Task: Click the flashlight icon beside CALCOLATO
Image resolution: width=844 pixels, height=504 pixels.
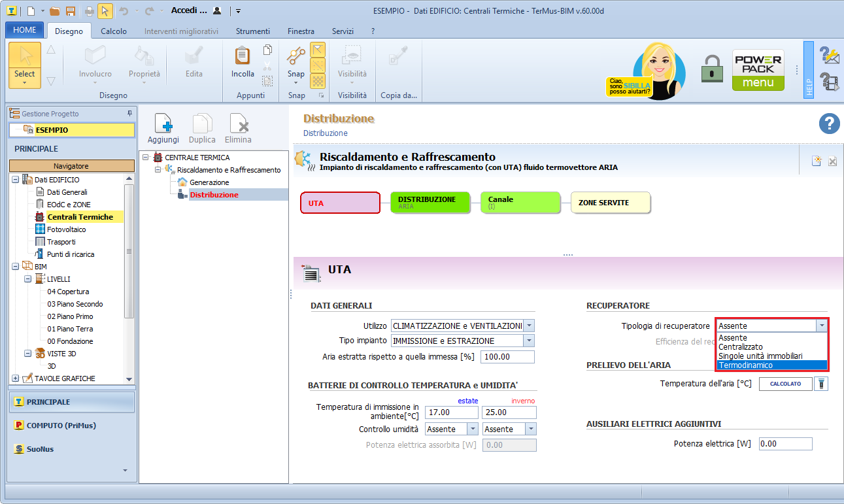Action: click(821, 384)
